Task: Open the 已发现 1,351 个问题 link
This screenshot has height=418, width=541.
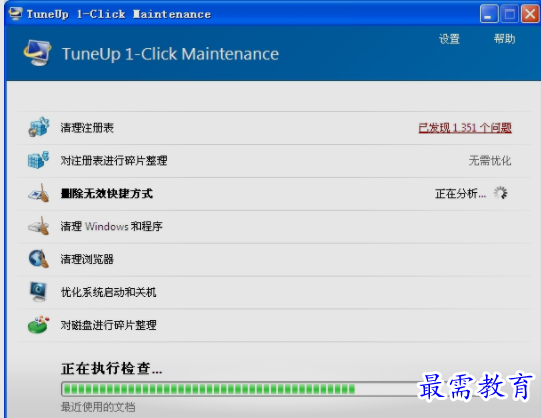Action: [x=465, y=128]
